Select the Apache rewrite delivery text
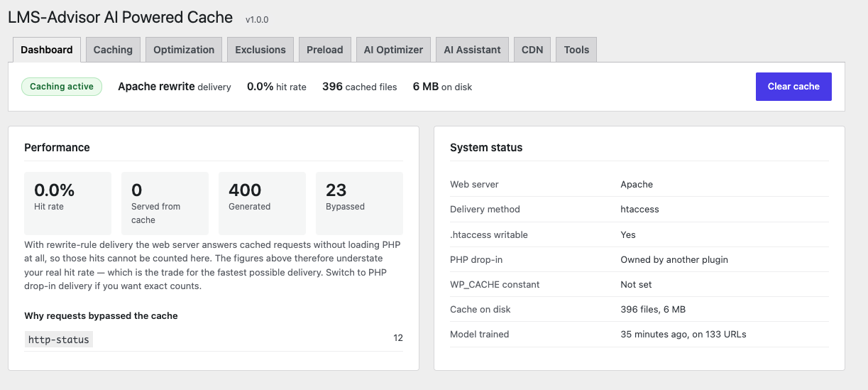 pyautogui.click(x=175, y=87)
